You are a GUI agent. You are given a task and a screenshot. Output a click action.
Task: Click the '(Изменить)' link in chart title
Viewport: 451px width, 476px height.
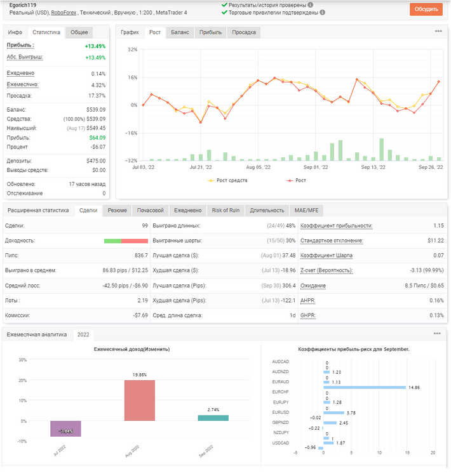pyautogui.click(x=157, y=350)
